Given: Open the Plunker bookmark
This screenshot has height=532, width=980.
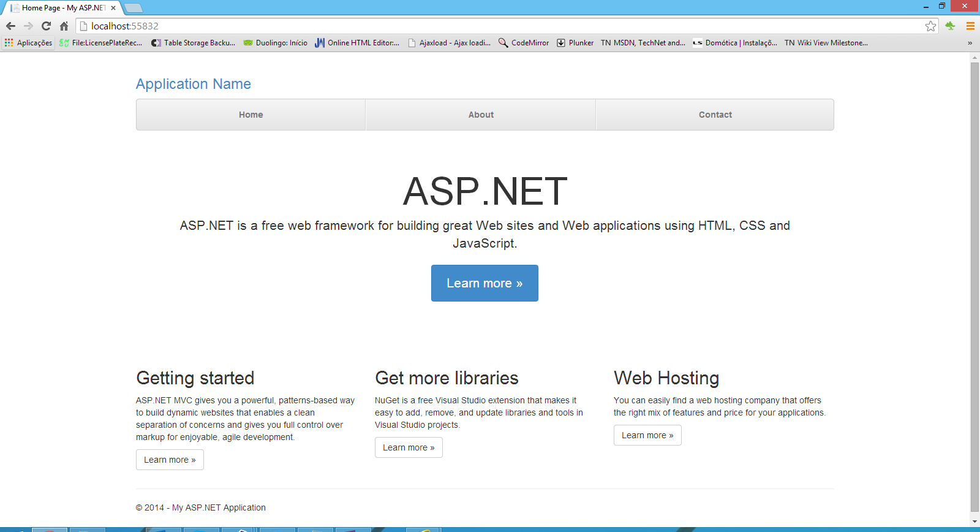Looking at the screenshot, I should pos(575,43).
